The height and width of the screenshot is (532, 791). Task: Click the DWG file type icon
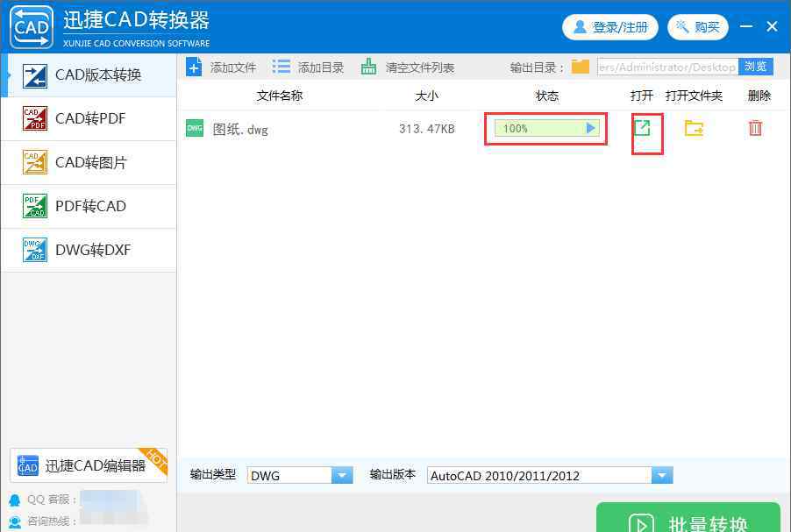[195, 129]
